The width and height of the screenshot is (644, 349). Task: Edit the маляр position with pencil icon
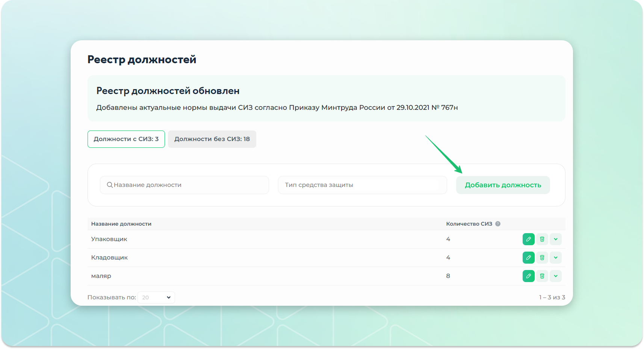[x=528, y=276]
